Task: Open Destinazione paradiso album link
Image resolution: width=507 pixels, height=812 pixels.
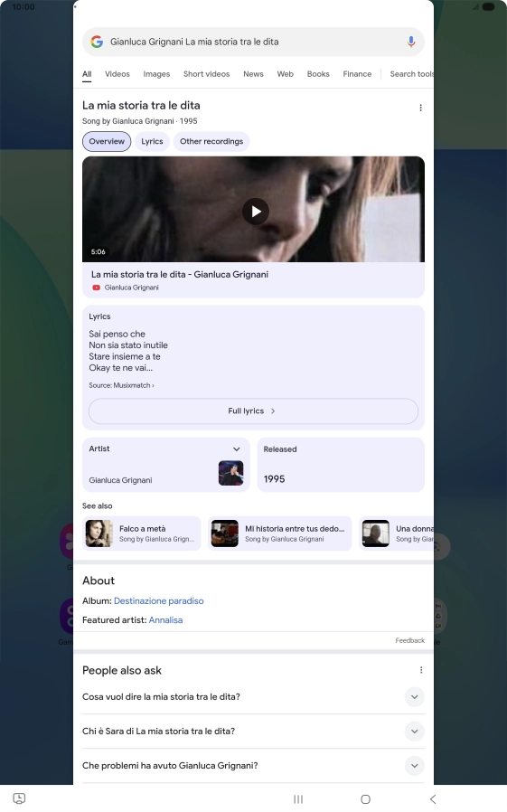Action: click(159, 600)
